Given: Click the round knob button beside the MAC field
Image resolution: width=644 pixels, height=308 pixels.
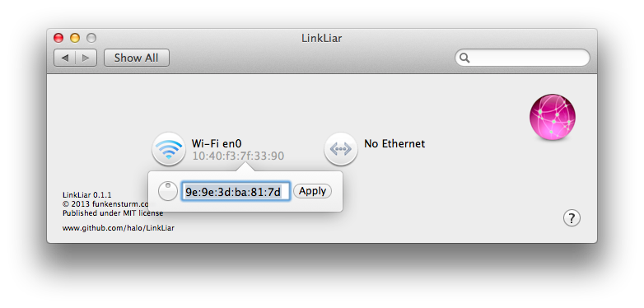Looking at the screenshot, I should 167,191.
